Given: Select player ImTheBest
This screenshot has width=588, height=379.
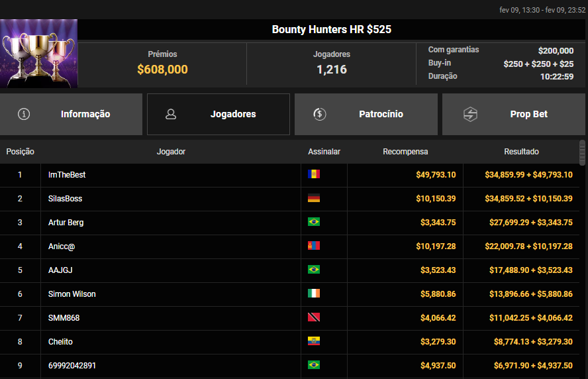Looking at the screenshot, I should pyautogui.click(x=67, y=175).
